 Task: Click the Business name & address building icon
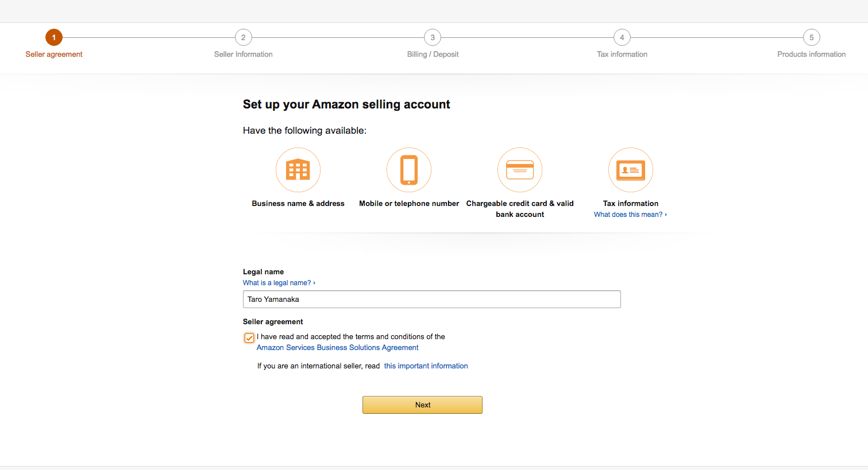pos(298,170)
